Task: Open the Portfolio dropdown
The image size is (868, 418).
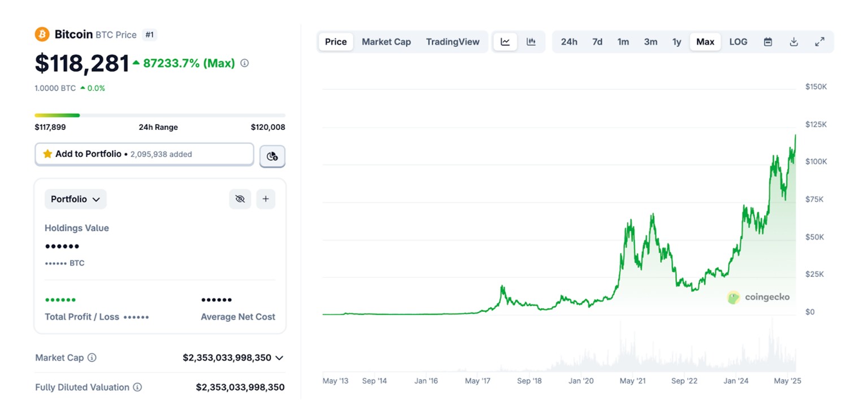Action: 76,199
